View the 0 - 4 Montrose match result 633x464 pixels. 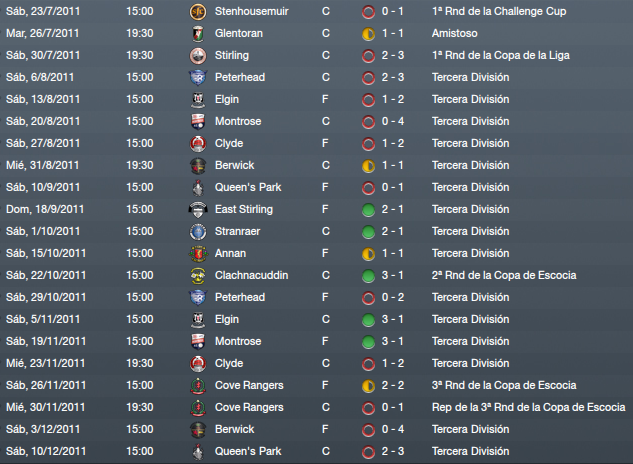pos(393,121)
